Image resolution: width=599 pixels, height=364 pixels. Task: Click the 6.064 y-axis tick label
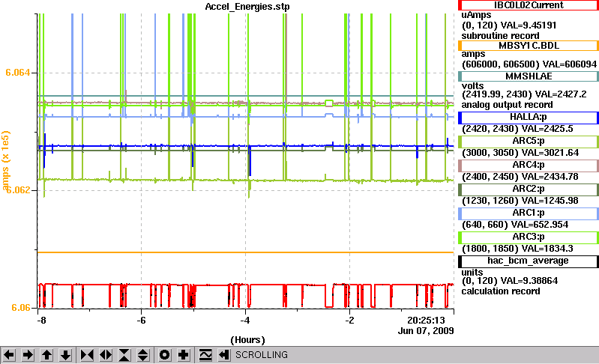pos(17,73)
